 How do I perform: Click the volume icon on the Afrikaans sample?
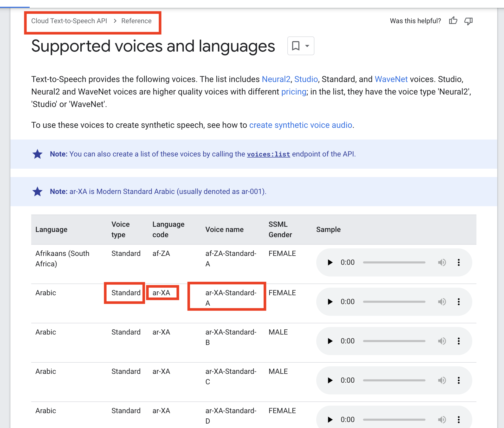click(442, 262)
